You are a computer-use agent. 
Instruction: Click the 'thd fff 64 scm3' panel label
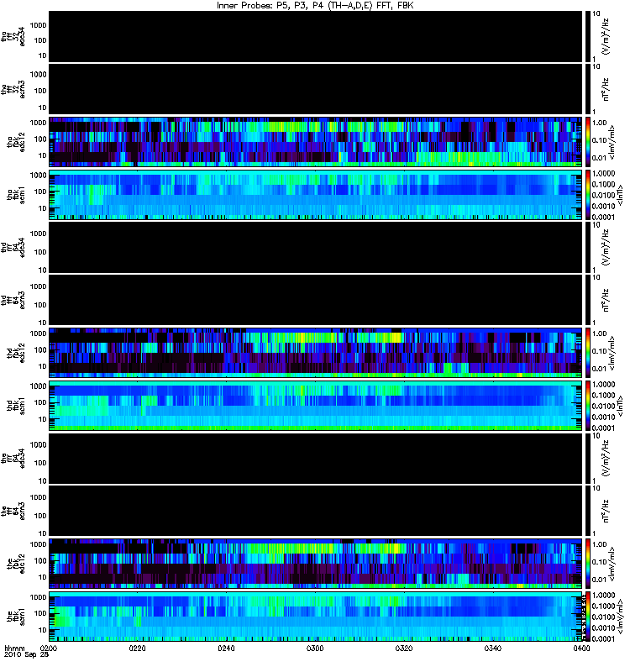13,301
